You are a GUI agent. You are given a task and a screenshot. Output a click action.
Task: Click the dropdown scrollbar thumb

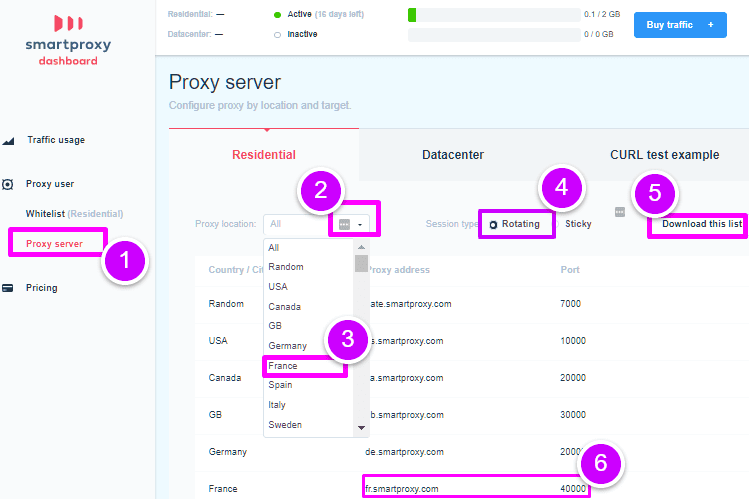click(x=361, y=263)
